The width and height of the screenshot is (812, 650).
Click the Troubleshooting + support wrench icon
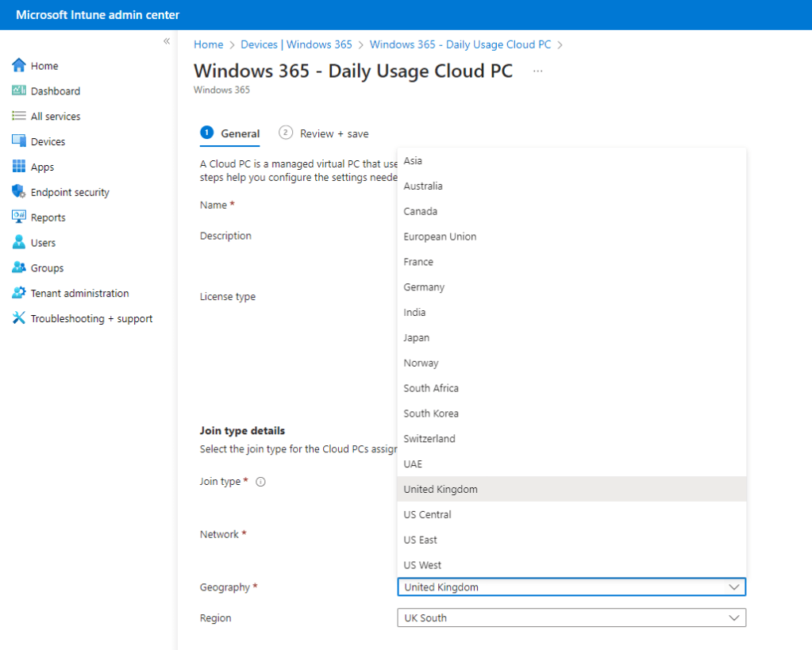(x=19, y=318)
